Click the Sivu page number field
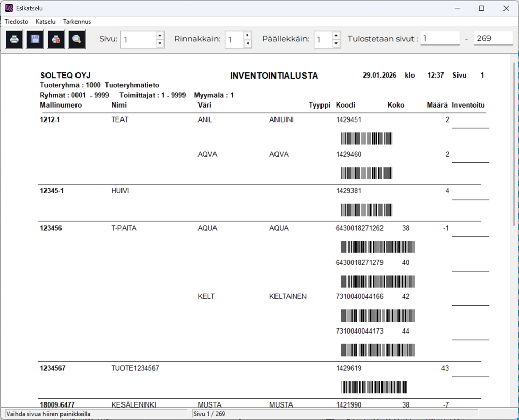519x420 pixels. point(138,39)
